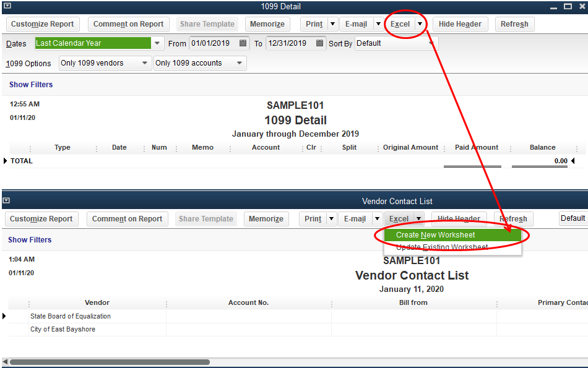Click the Excel button in Vendor Contact List
Viewport: 588px width, 368px height.
[x=399, y=219]
